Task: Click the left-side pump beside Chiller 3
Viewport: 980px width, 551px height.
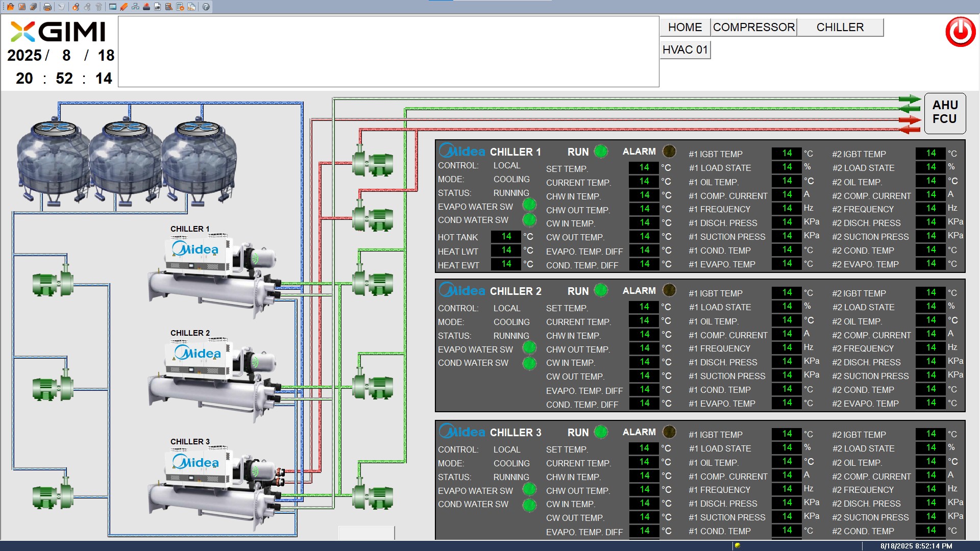Action: (x=53, y=494)
